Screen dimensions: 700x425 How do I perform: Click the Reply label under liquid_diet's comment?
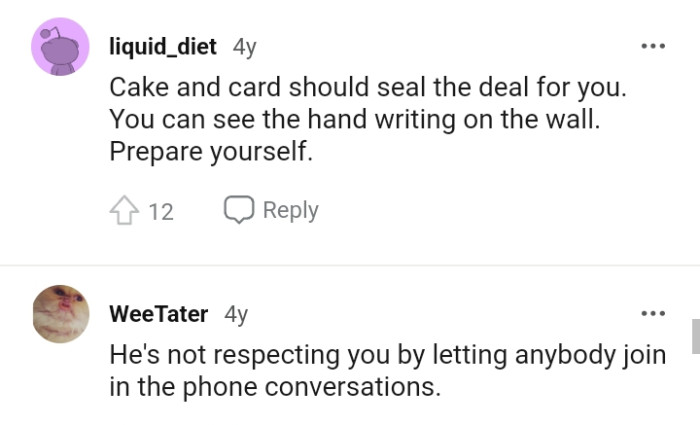tap(290, 210)
